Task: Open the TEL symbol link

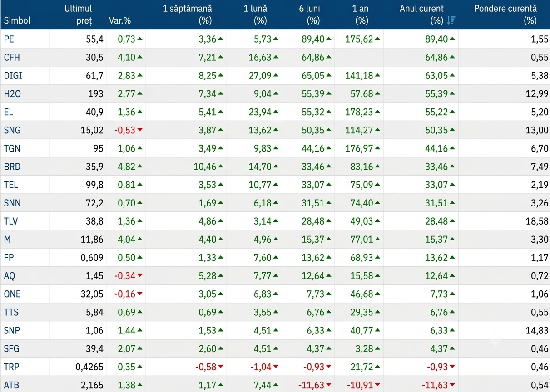Action: pyautogui.click(x=11, y=185)
